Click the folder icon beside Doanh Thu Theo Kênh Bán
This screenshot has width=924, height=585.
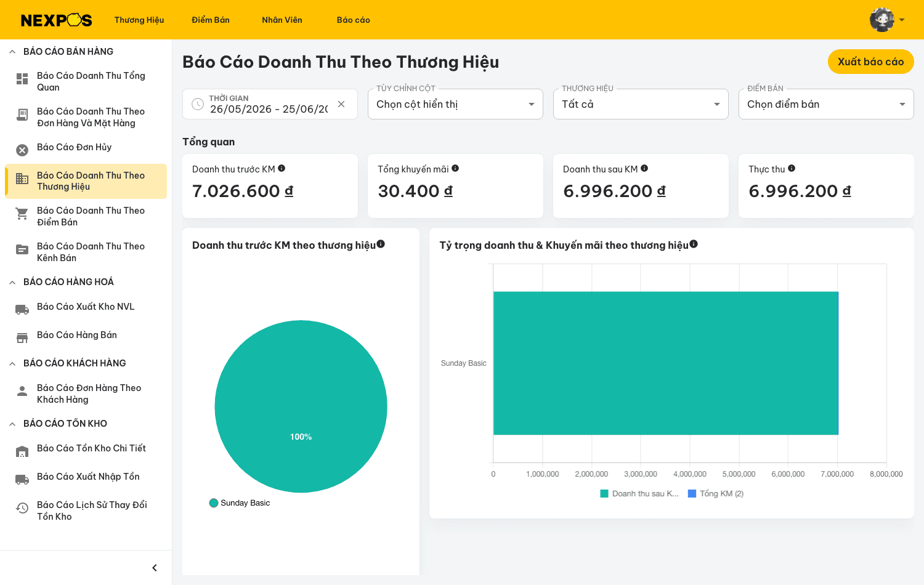pos(22,249)
